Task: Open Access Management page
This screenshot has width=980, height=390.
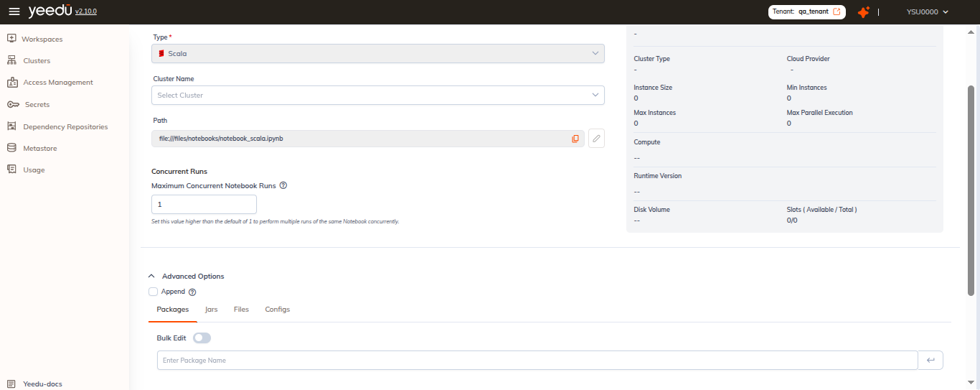Action: [x=58, y=82]
